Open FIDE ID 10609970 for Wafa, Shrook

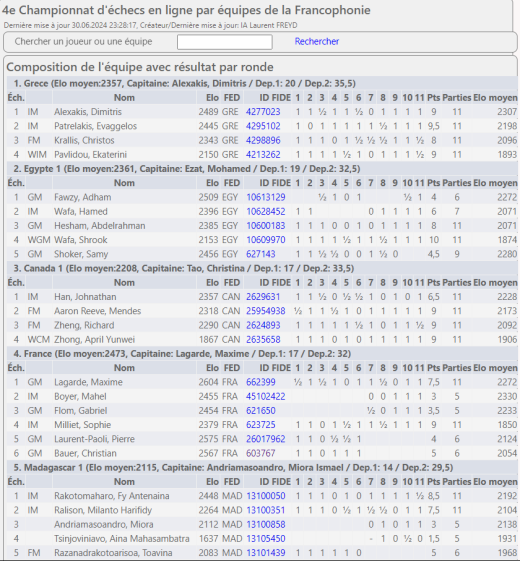(x=266, y=240)
